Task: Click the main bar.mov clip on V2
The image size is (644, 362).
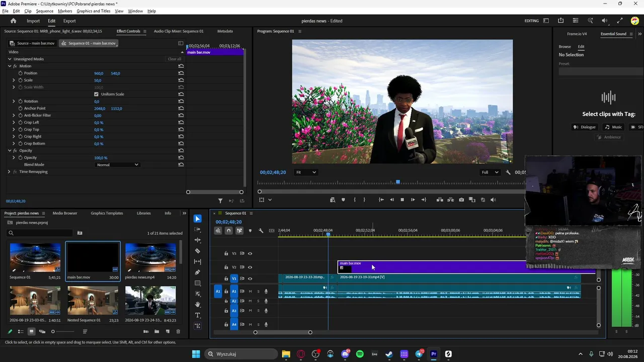Action: pos(466,267)
